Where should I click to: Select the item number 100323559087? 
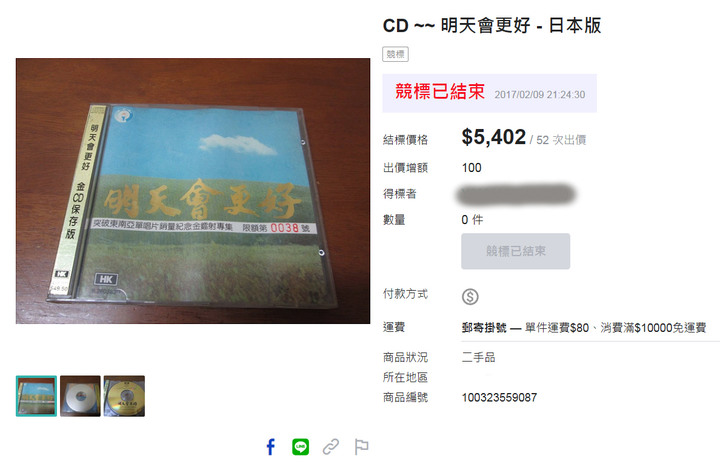pos(499,398)
